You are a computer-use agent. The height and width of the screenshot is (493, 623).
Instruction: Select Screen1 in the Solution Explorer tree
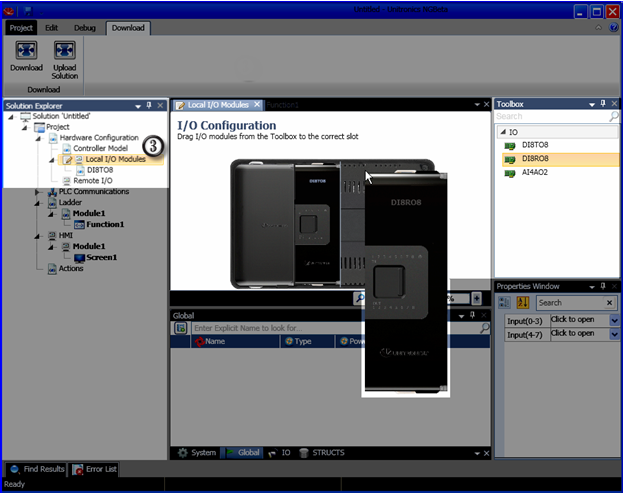pyautogui.click(x=100, y=257)
